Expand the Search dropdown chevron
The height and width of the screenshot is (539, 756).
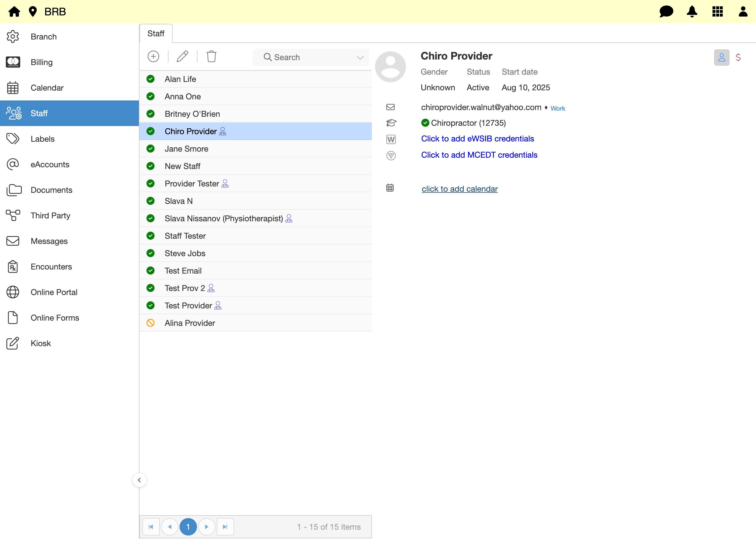pos(360,58)
